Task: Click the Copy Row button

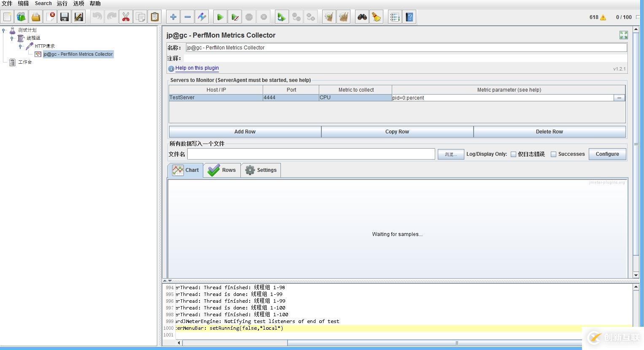Action: point(397,132)
